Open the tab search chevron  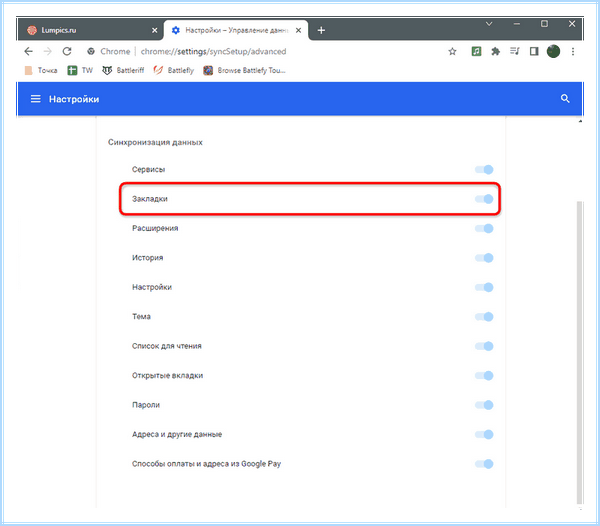pyautogui.click(x=489, y=24)
